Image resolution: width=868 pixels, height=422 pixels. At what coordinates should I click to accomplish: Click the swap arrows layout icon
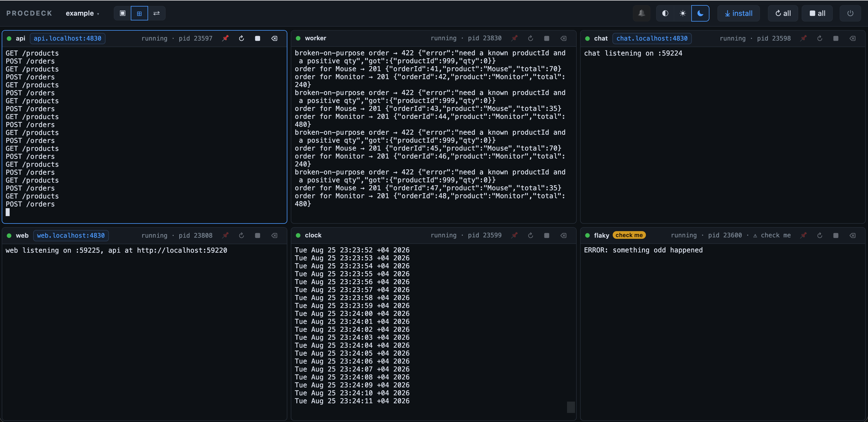(x=156, y=13)
